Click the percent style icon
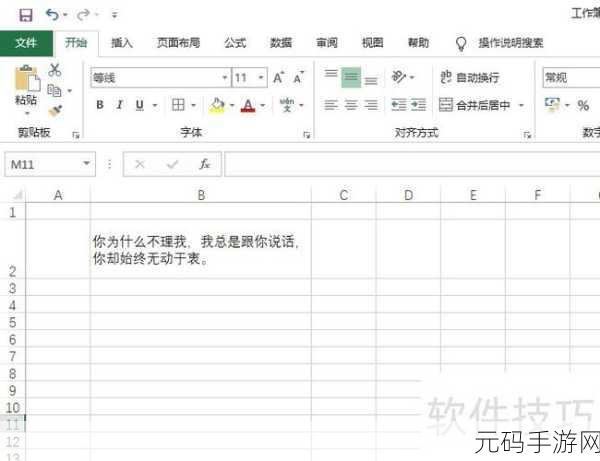The image size is (600, 461). click(x=583, y=105)
